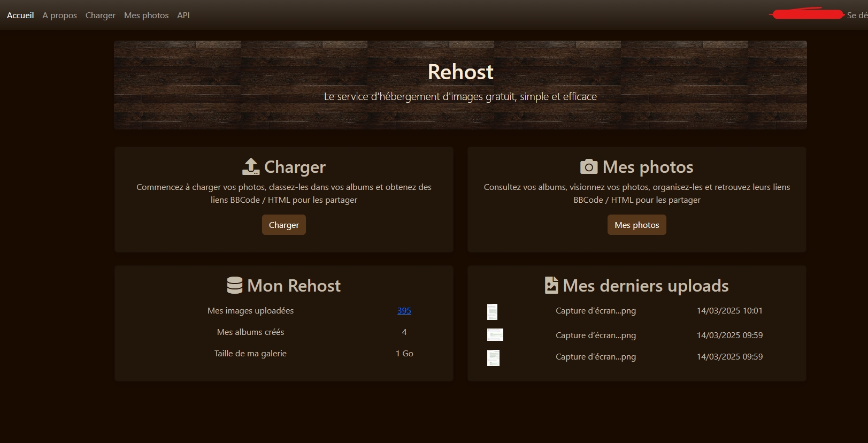Click the file name in the last upload row
868x443 pixels.
coord(596,356)
